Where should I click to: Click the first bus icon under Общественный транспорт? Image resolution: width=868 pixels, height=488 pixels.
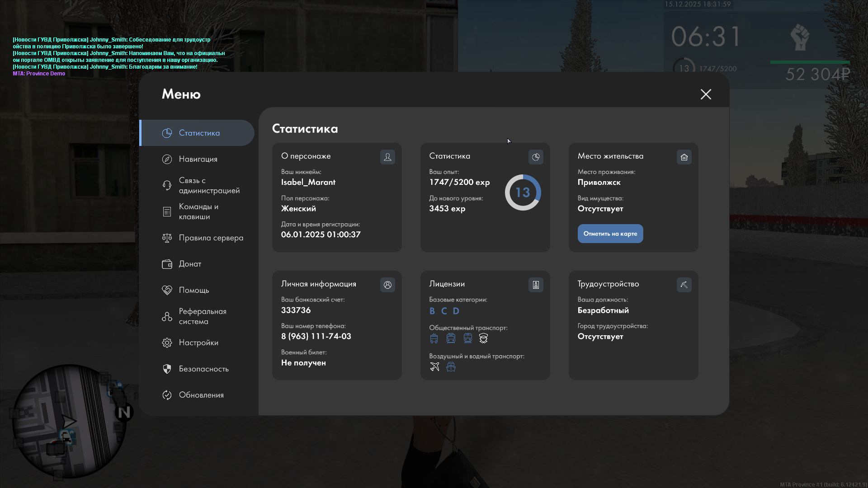434,338
